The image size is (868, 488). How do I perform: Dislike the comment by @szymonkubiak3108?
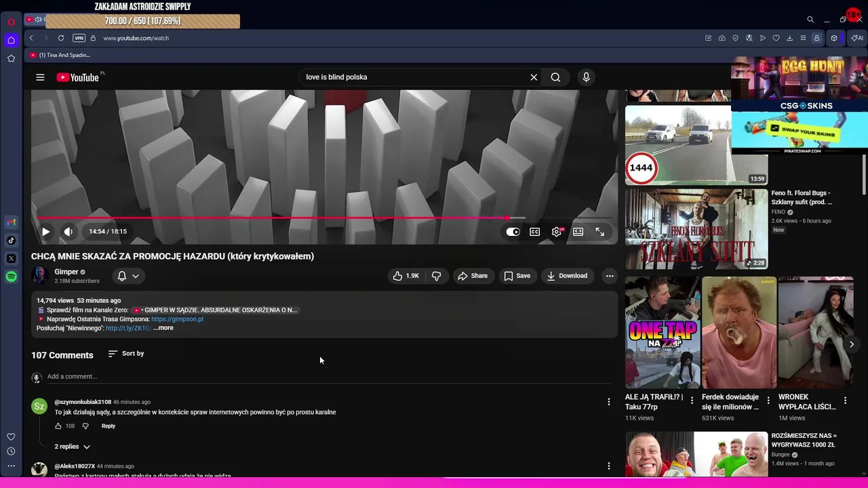click(x=85, y=426)
